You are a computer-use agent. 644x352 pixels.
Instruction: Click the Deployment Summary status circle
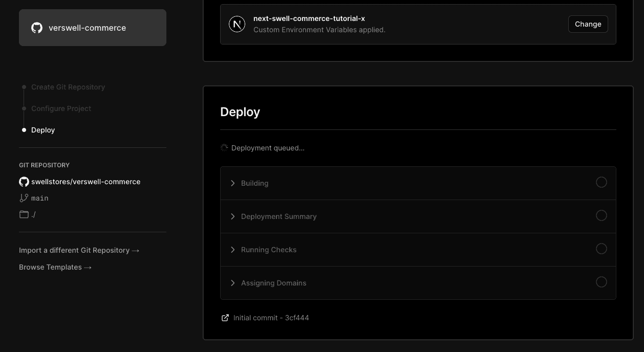click(x=602, y=215)
